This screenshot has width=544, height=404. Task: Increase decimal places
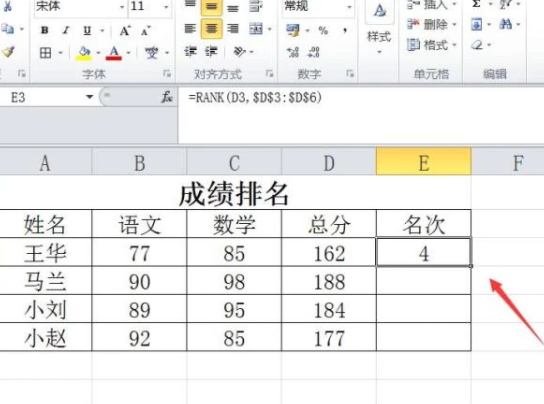(292, 52)
